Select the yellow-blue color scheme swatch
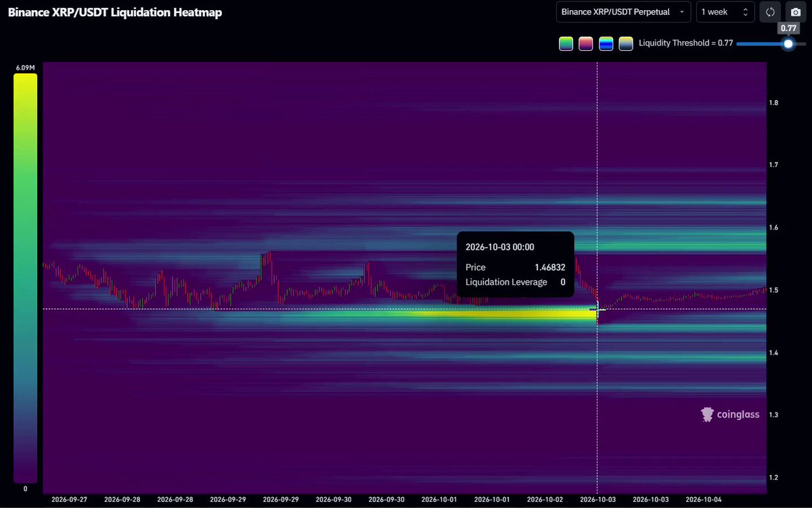Screen dimensions: 812x508 pyautogui.click(x=626, y=43)
